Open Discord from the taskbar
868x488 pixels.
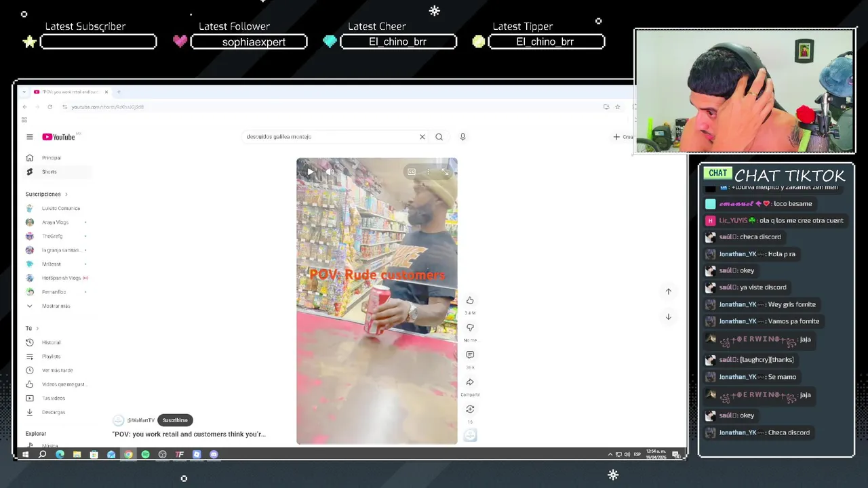[x=214, y=455]
